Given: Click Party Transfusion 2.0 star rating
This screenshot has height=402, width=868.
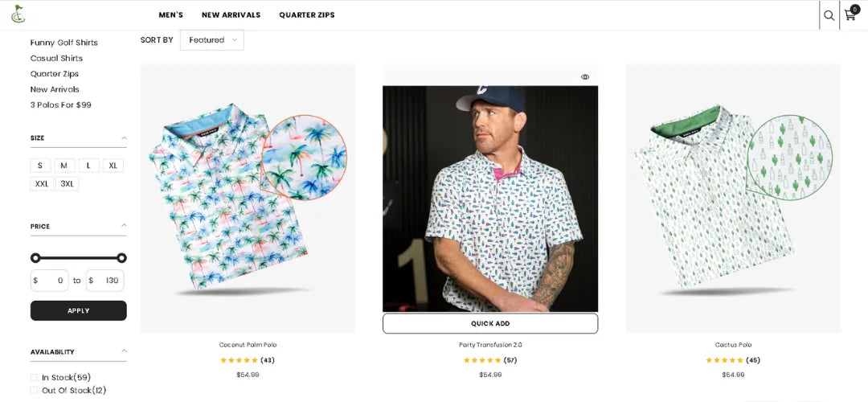Looking at the screenshot, I should [x=482, y=360].
